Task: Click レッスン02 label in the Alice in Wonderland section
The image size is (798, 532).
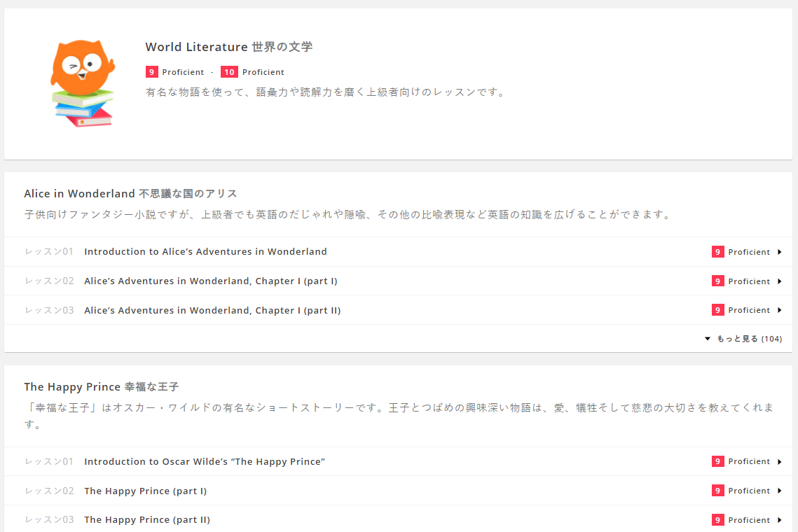Action: 49,281
